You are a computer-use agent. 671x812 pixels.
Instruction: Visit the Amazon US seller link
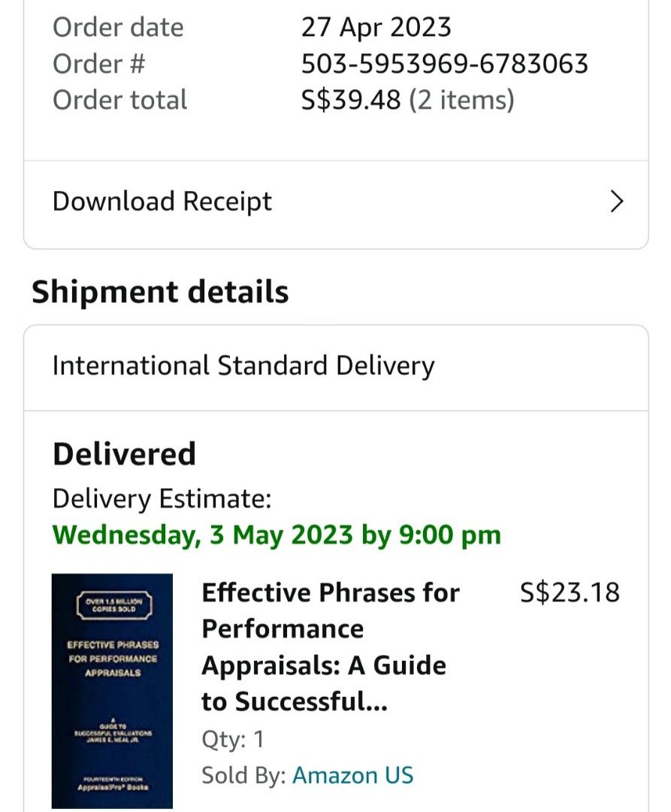click(352, 775)
